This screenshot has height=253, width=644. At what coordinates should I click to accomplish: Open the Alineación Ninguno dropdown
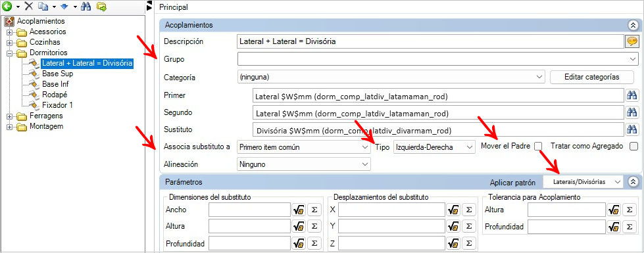click(x=304, y=164)
